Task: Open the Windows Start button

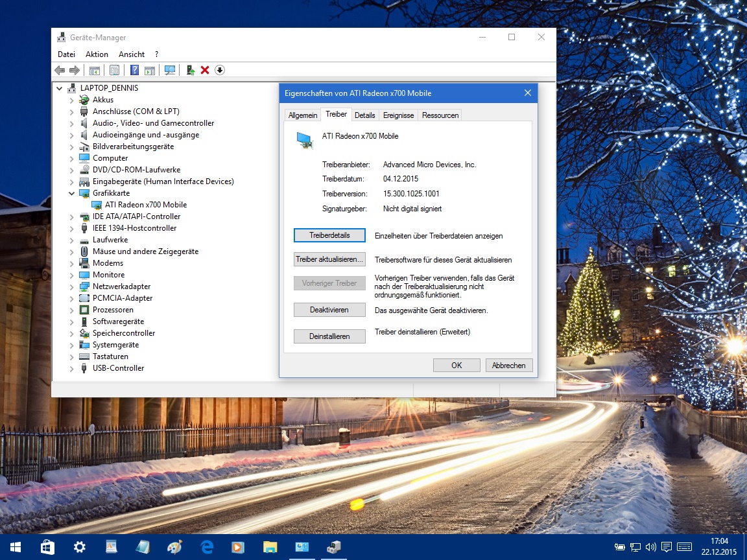Action: (16, 547)
